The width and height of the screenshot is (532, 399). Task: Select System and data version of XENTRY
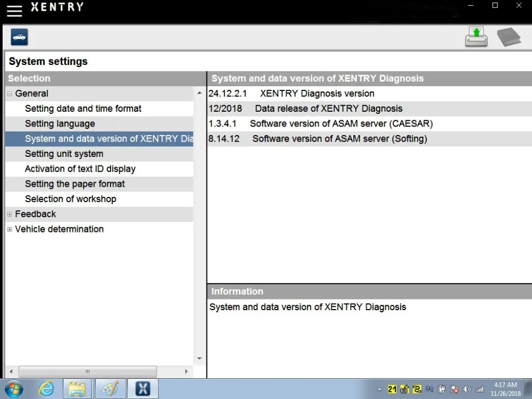pos(99,139)
